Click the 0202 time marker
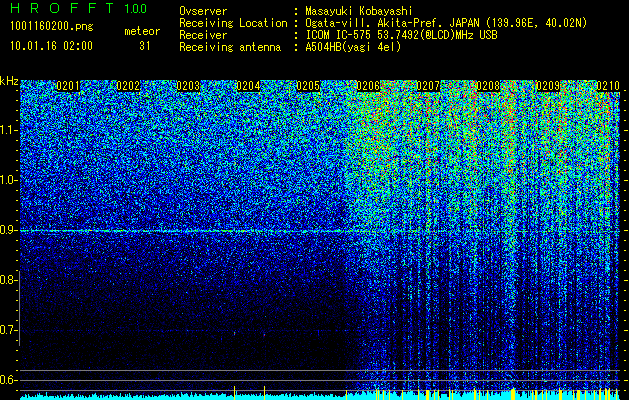629x400 pixels. coord(128,86)
